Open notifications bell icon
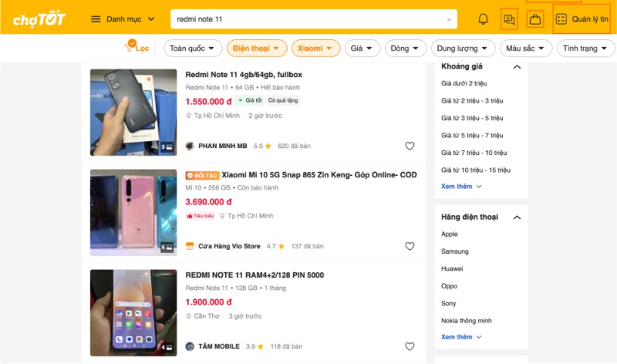 [484, 19]
